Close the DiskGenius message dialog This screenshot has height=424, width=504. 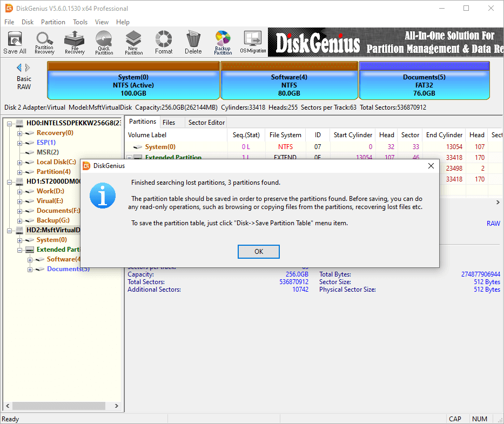tap(431, 166)
